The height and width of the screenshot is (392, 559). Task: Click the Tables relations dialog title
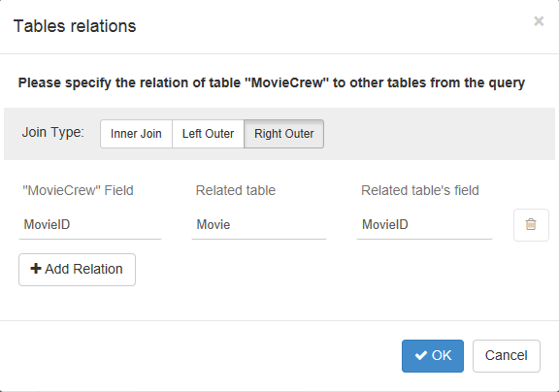point(75,26)
